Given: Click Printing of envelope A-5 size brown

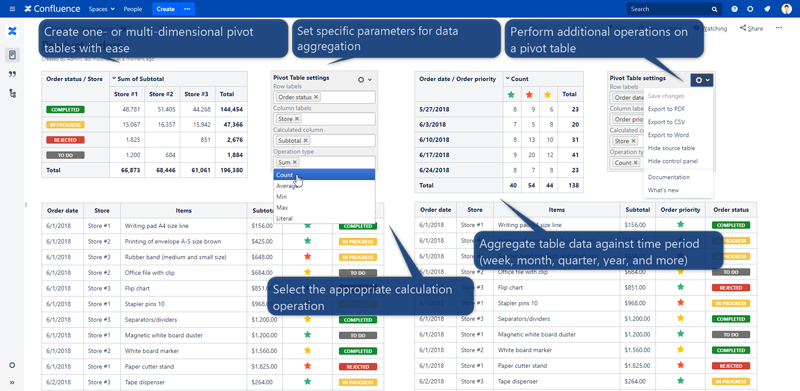Looking at the screenshot, I should 173,241.
